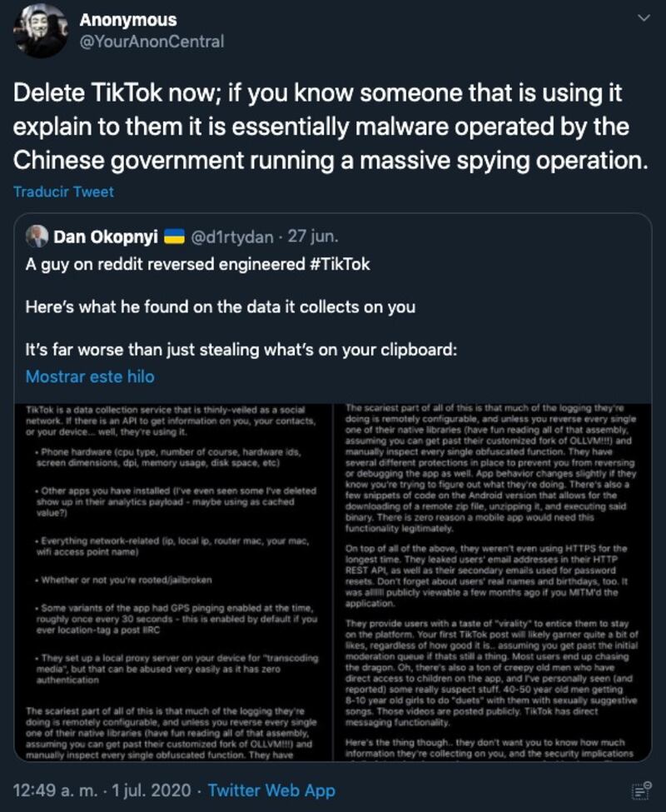This screenshot has width=666, height=812.
Task: Open the tweet options chevron menu
Action: click(642, 18)
